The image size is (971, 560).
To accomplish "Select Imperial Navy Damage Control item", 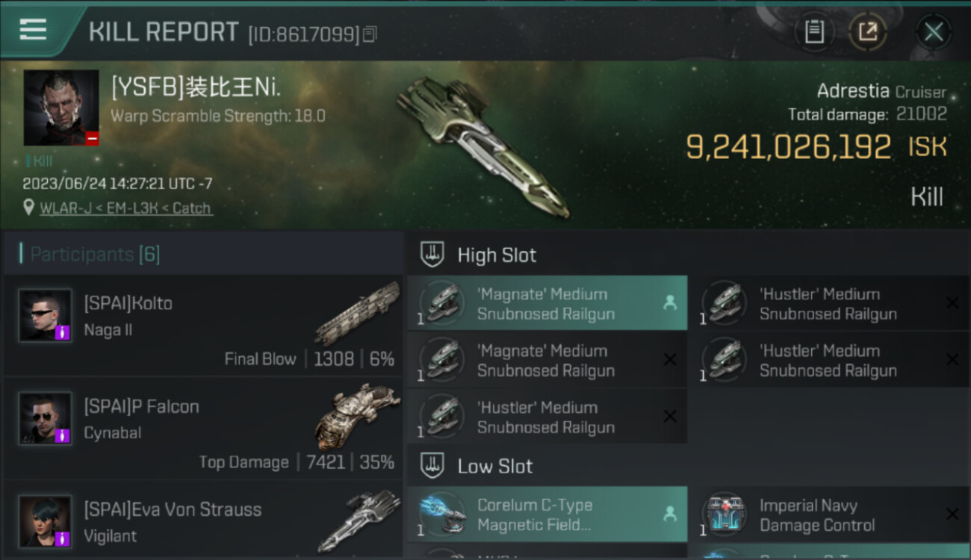I will click(830, 514).
